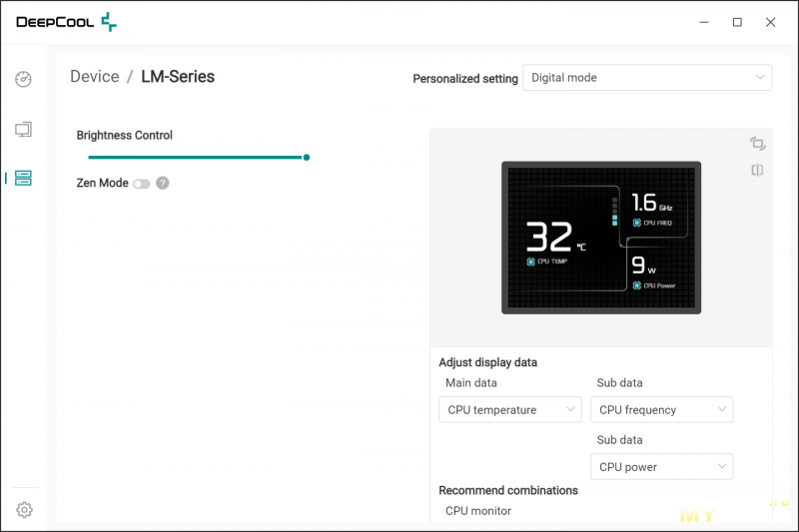Click the LM-Series breadcrumb label
The image size is (799, 532).
tap(178, 77)
